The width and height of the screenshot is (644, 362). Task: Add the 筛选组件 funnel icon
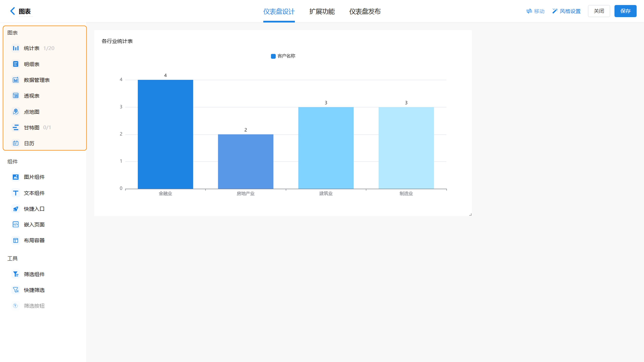(15, 274)
